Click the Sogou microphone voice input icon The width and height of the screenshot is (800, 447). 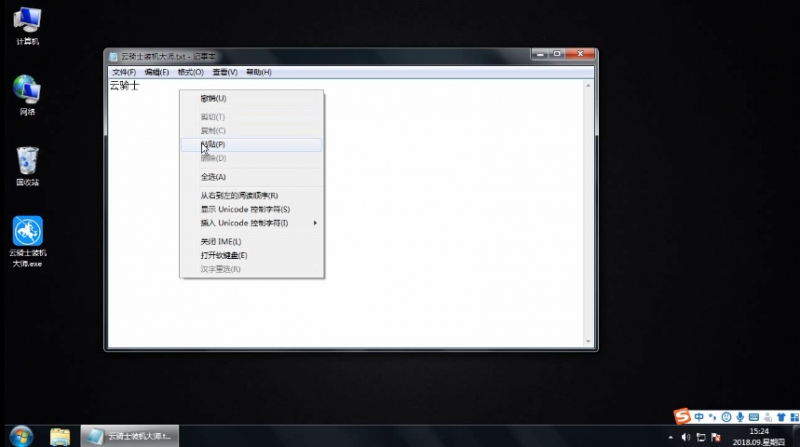(x=740, y=417)
